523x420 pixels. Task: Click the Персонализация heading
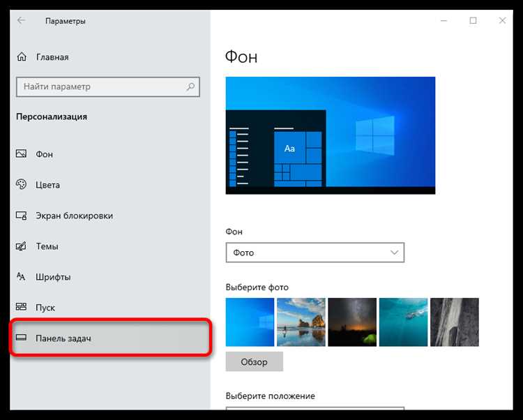pos(52,117)
